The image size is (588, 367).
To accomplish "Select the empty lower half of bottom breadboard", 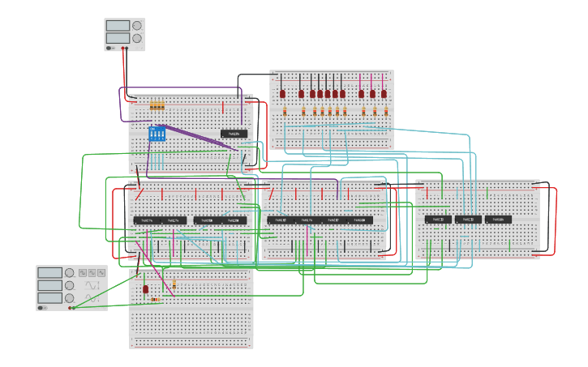I will click(x=191, y=329).
